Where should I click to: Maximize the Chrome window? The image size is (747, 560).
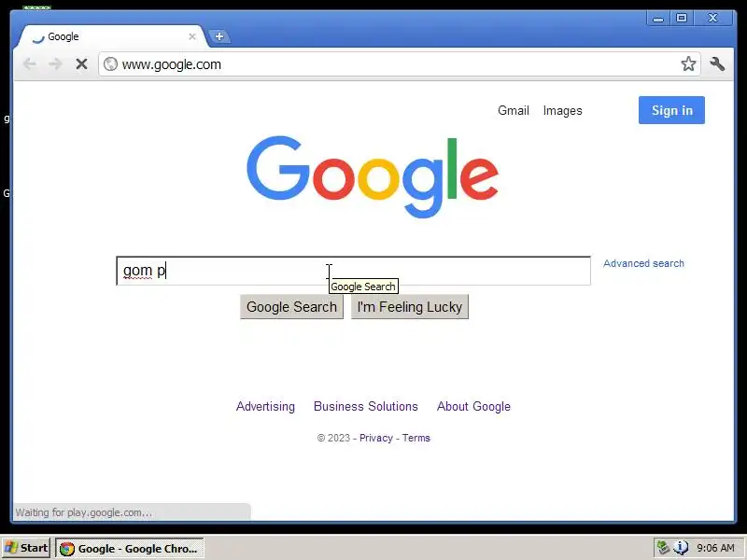pyautogui.click(x=682, y=18)
